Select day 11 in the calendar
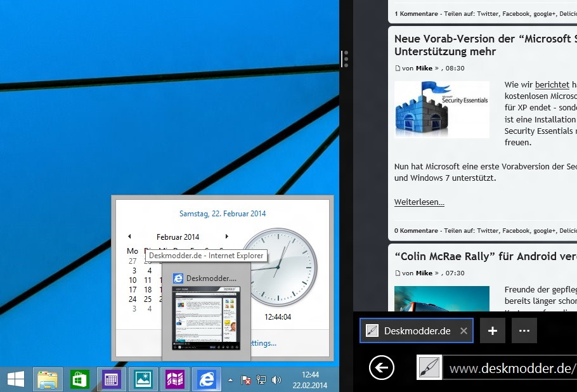Screen dimensions: 577x392 (x=148, y=280)
